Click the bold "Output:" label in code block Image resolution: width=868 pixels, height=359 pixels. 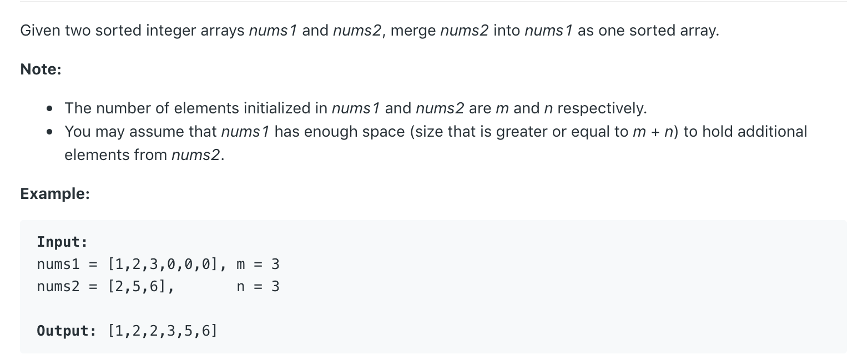(67, 331)
